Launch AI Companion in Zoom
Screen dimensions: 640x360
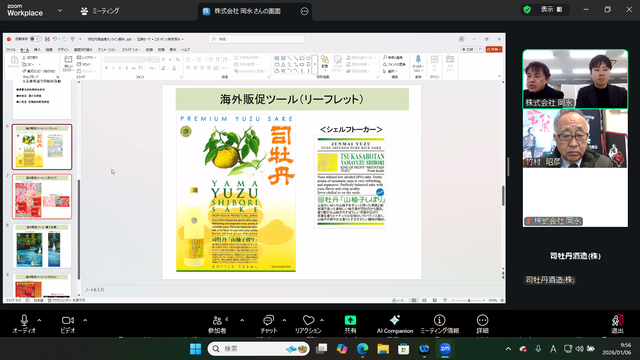(x=395, y=320)
